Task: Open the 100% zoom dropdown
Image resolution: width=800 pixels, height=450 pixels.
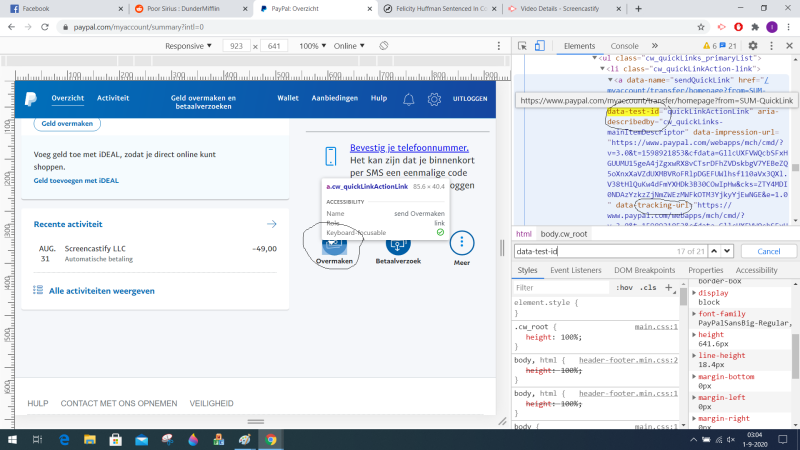Action: point(311,46)
